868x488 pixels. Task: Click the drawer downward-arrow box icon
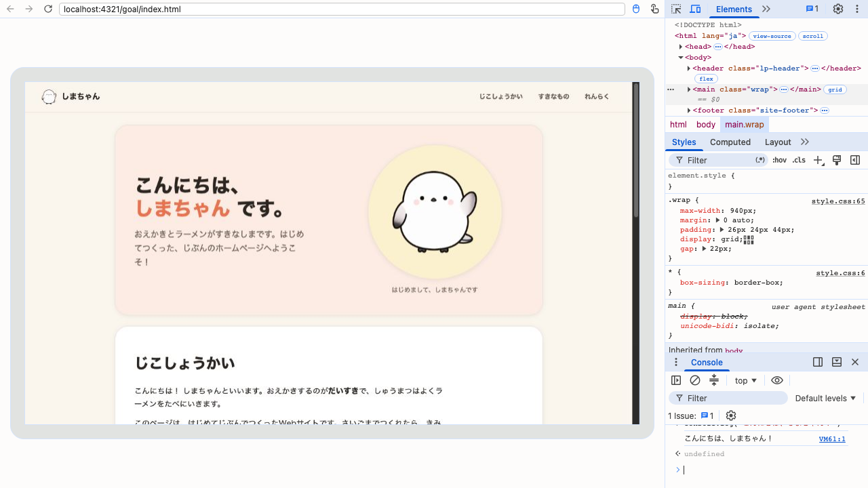pos(837,362)
